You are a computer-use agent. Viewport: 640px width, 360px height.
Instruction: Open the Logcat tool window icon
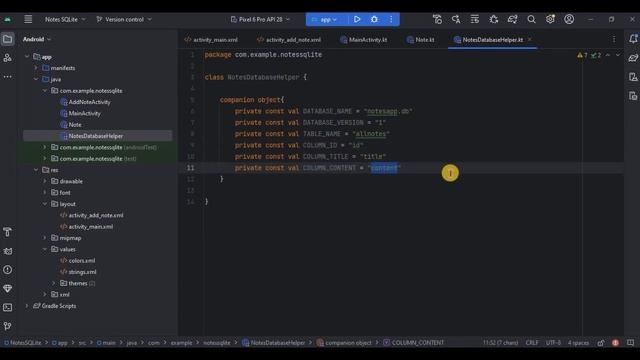click(7, 251)
